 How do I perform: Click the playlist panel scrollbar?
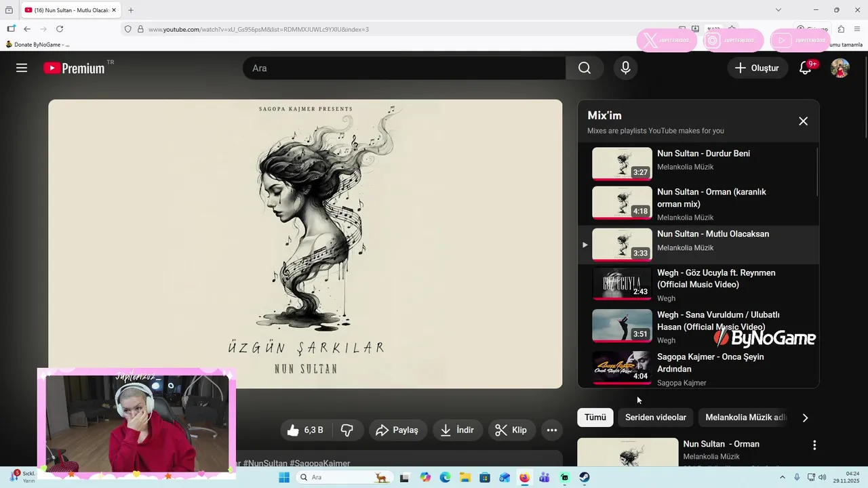[816, 171]
